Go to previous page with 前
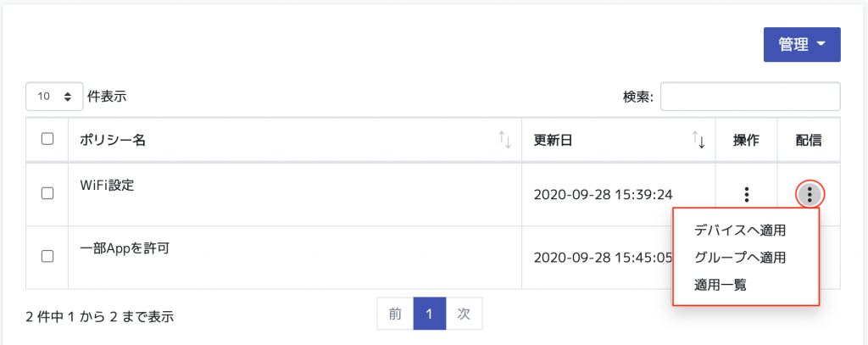868x345 pixels. tap(395, 314)
